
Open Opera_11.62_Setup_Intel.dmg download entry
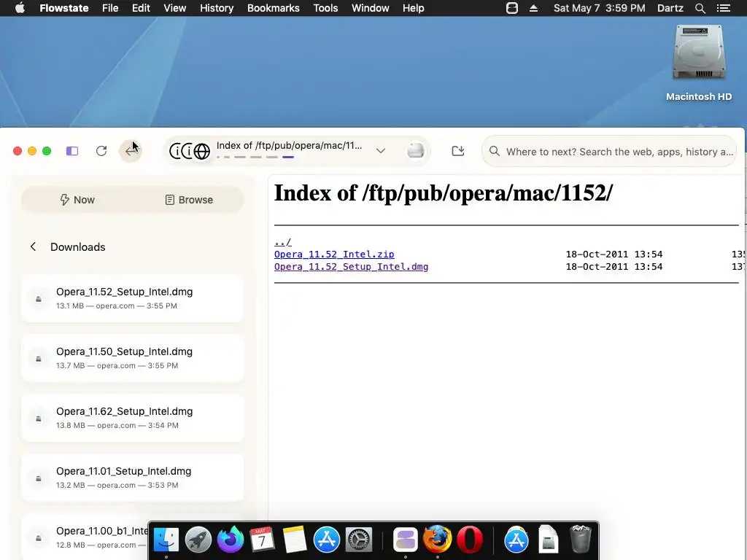pyautogui.click(x=133, y=418)
